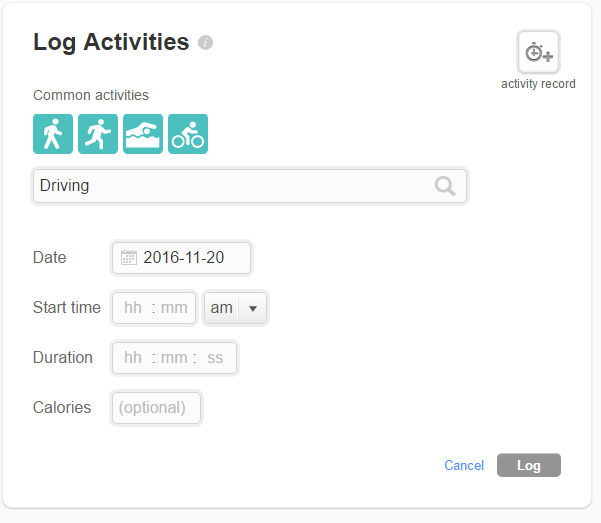Click the am selector box
The height and width of the screenshot is (523, 601).
[x=222, y=308]
